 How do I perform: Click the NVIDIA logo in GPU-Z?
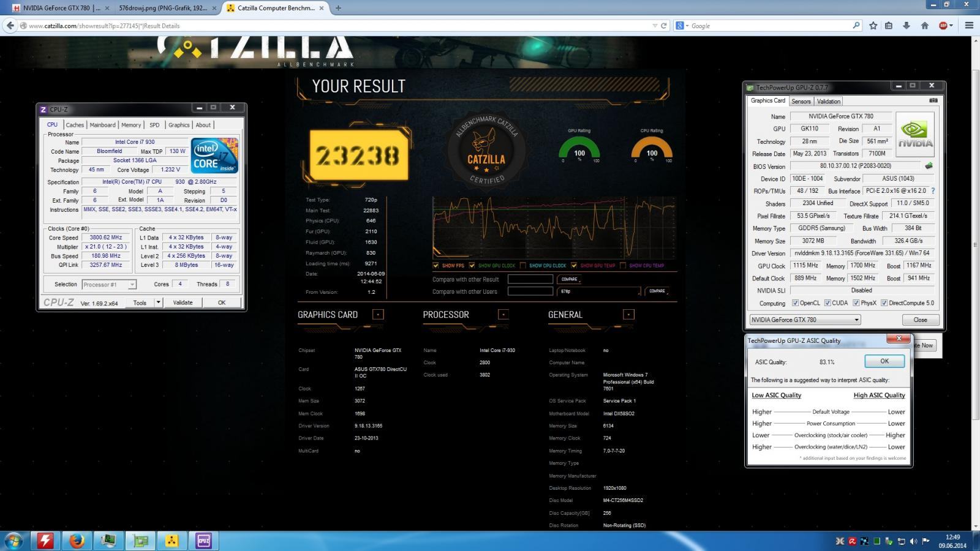click(915, 134)
